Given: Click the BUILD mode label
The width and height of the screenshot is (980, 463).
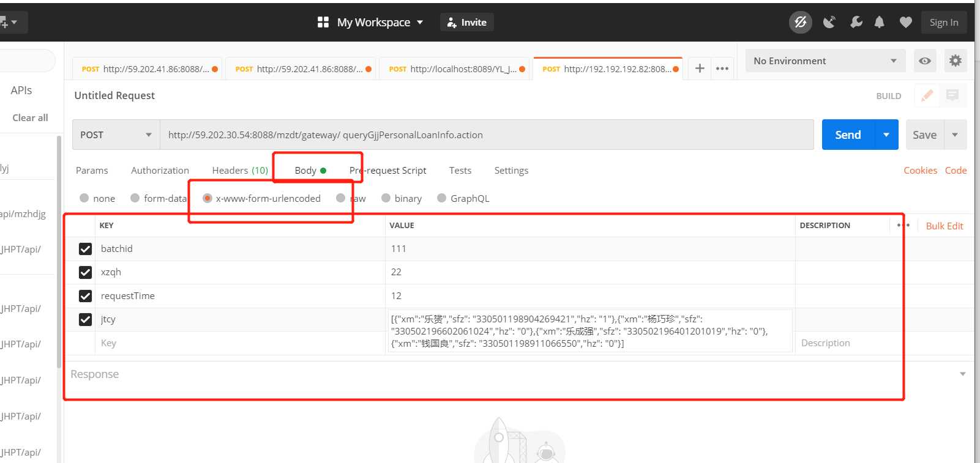Looking at the screenshot, I should pyautogui.click(x=889, y=96).
